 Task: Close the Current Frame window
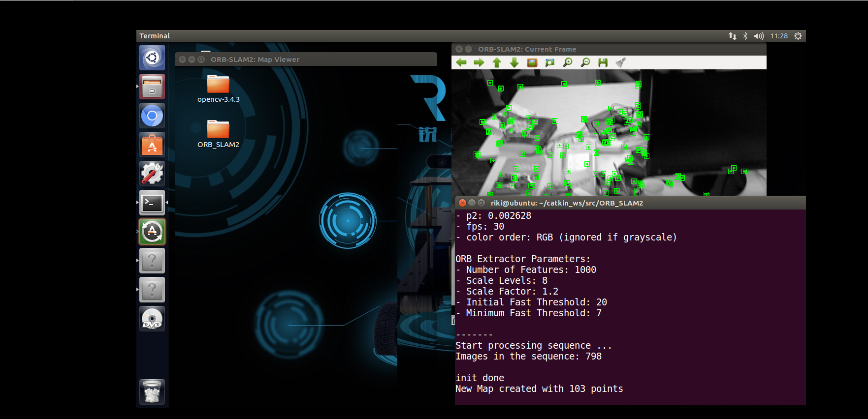point(459,49)
